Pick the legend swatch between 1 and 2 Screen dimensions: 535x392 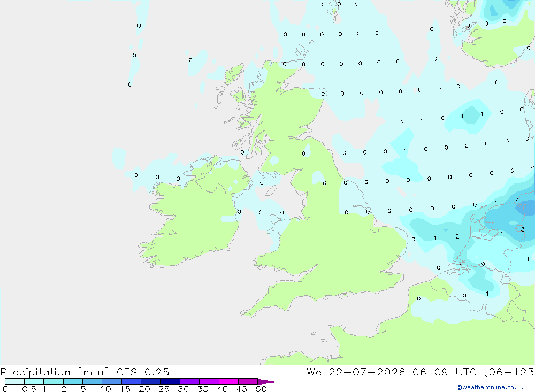pyautogui.click(x=53, y=381)
